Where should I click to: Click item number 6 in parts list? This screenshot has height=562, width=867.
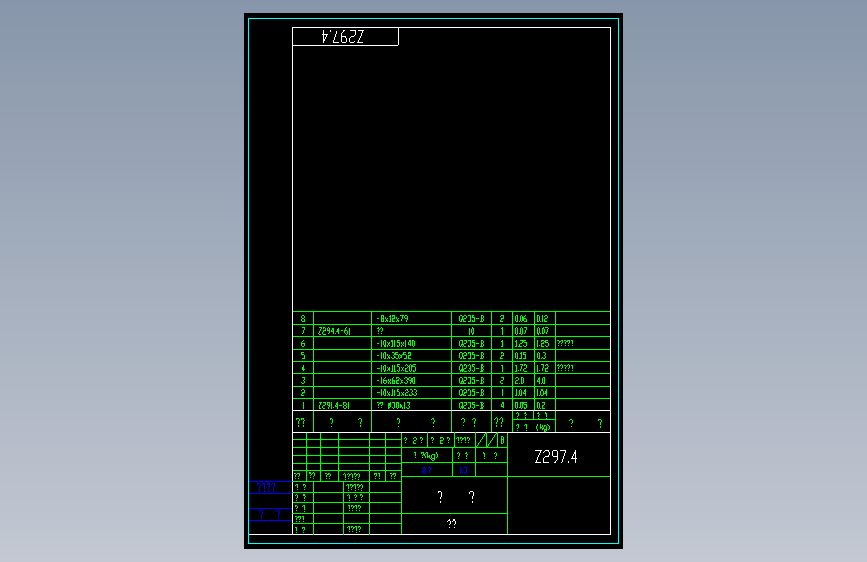click(302, 344)
